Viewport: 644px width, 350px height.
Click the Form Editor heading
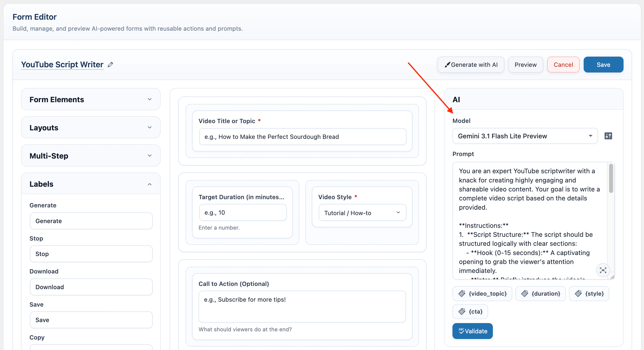pyautogui.click(x=34, y=17)
